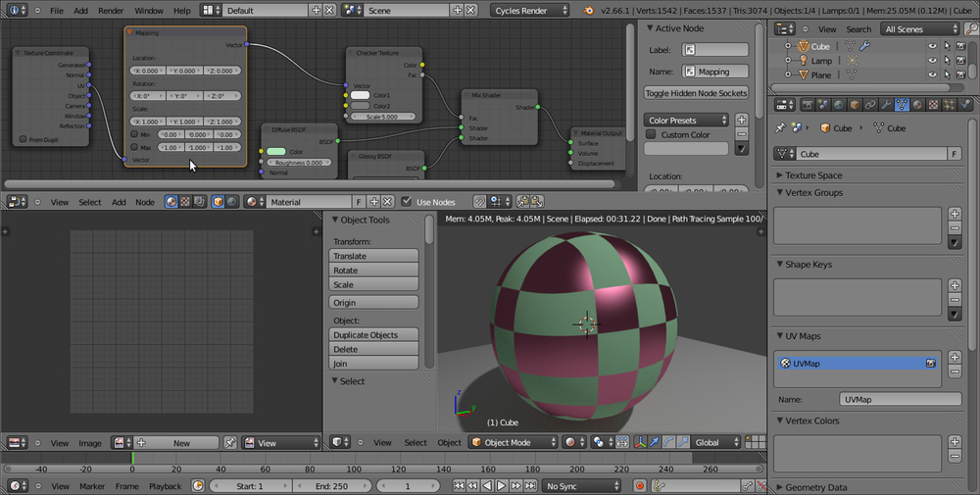
Task: Open the Modifiers wrench tab in Properties
Action: coord(886,105)
